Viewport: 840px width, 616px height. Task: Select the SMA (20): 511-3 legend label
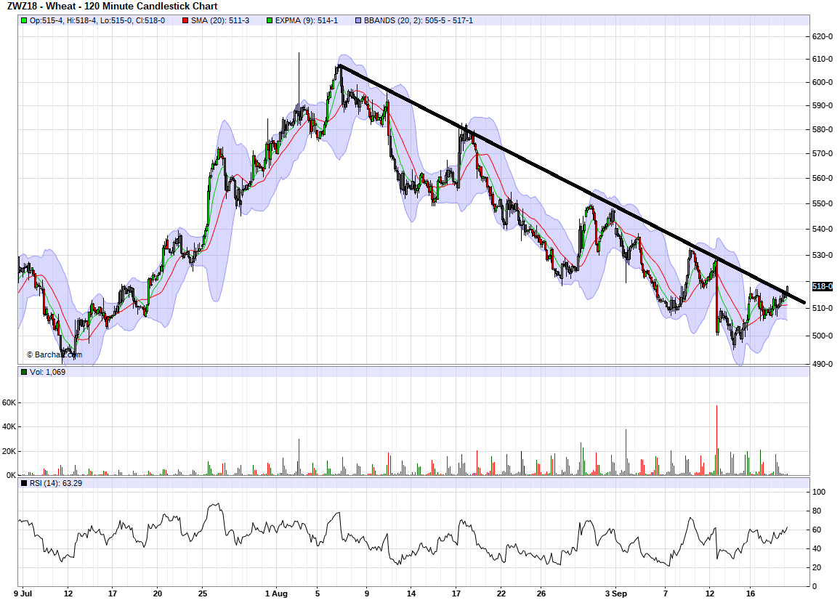[221, 20]
